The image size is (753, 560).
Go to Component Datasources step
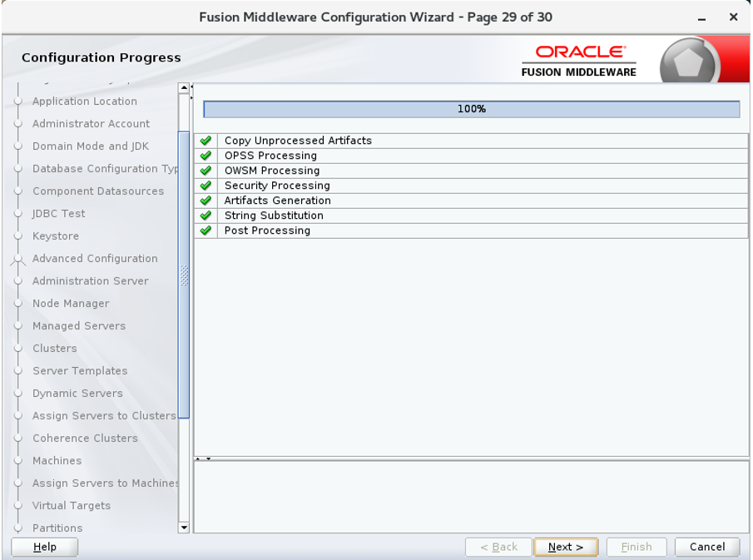(x=98, y=191)
